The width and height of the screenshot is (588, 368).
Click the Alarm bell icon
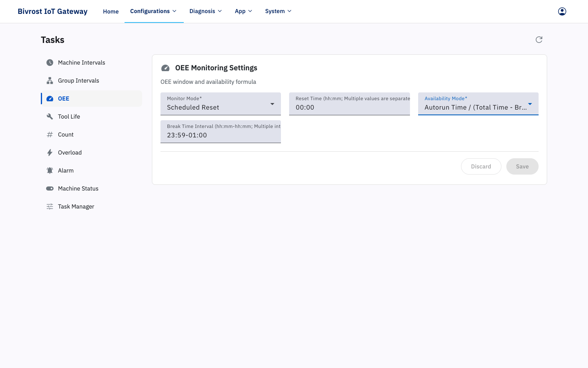50,171
